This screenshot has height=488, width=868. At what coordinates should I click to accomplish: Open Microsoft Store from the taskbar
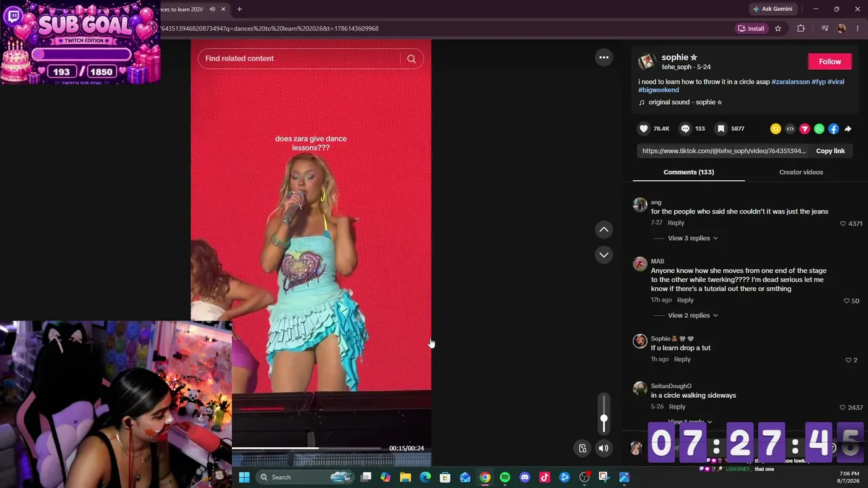445,477
